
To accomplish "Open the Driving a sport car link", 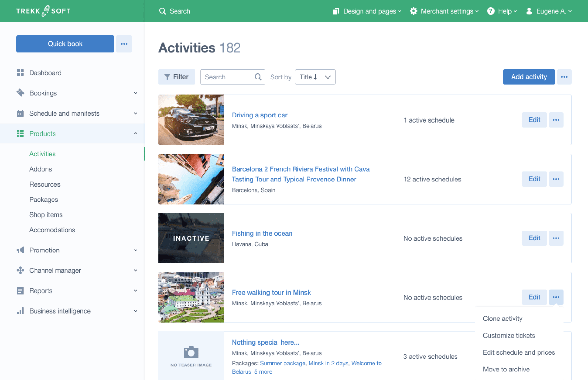I will click(260, 115).
